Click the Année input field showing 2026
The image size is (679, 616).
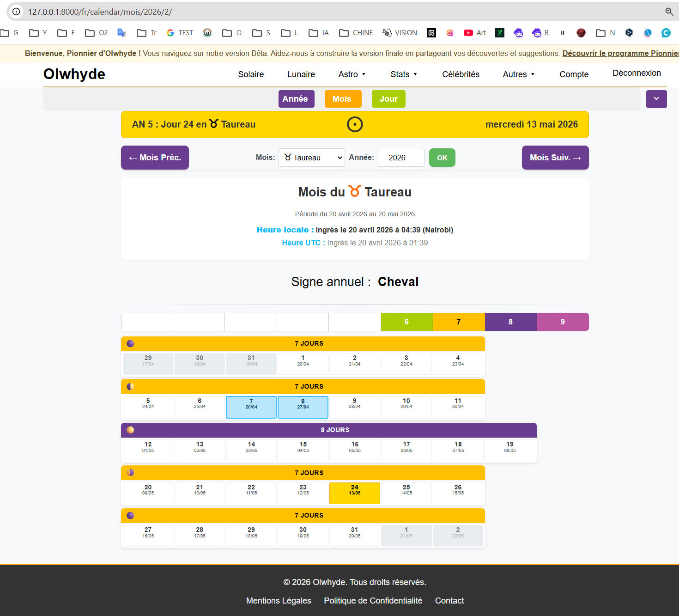tap(401, 158)
